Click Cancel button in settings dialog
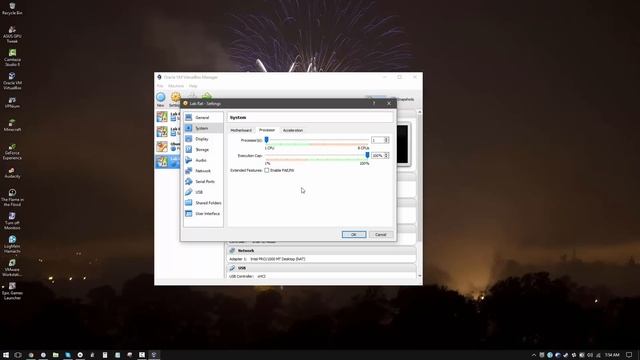This screenshot has height=360, width=640. tap(380, 235)
